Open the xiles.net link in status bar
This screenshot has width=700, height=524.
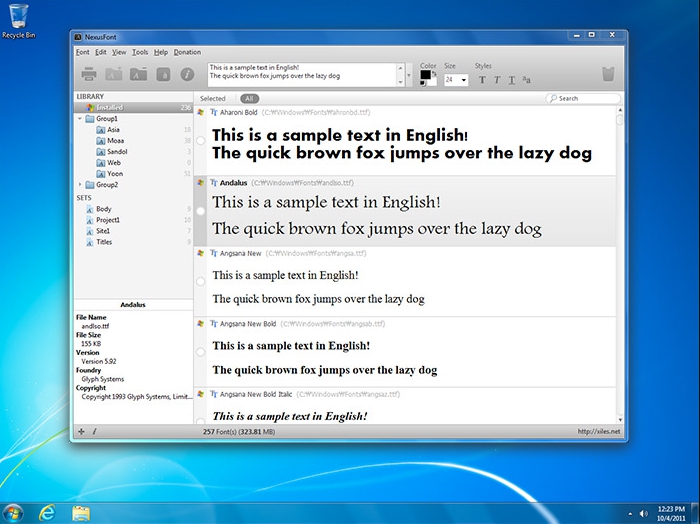click(x=599, y=431)
